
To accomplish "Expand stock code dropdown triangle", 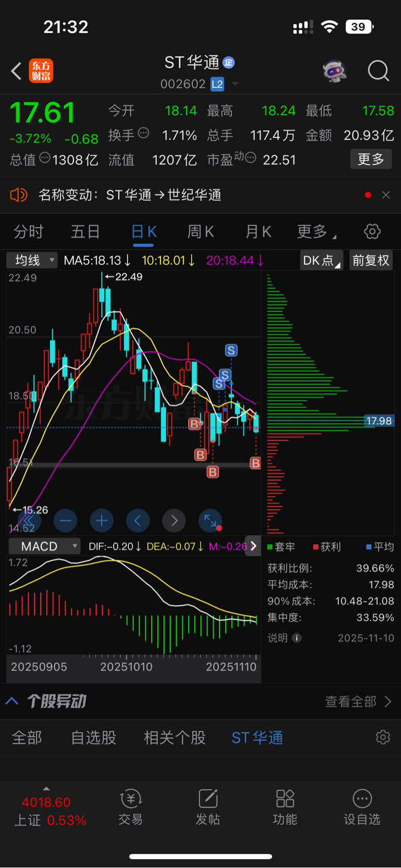I will click(235, 84).
